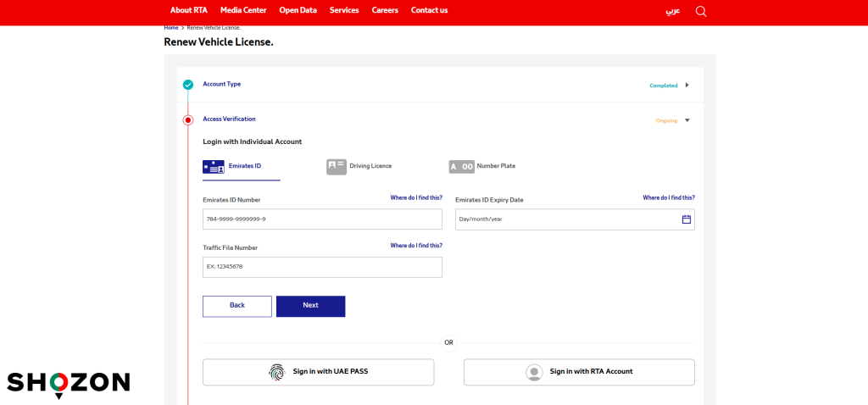This screenshot has width=868, height=405.
Task: Click the Traffic File Number field
Action: coord(322,267)
